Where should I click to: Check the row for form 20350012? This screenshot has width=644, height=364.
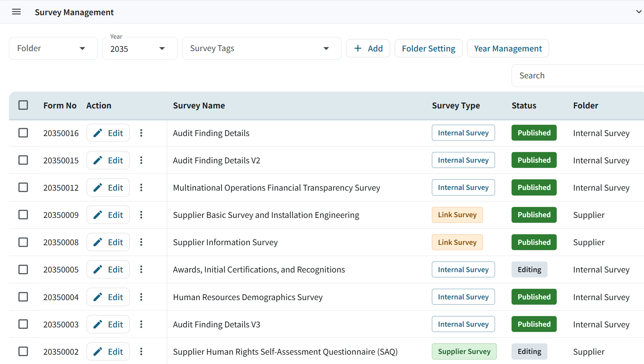(x=23, y=187)
